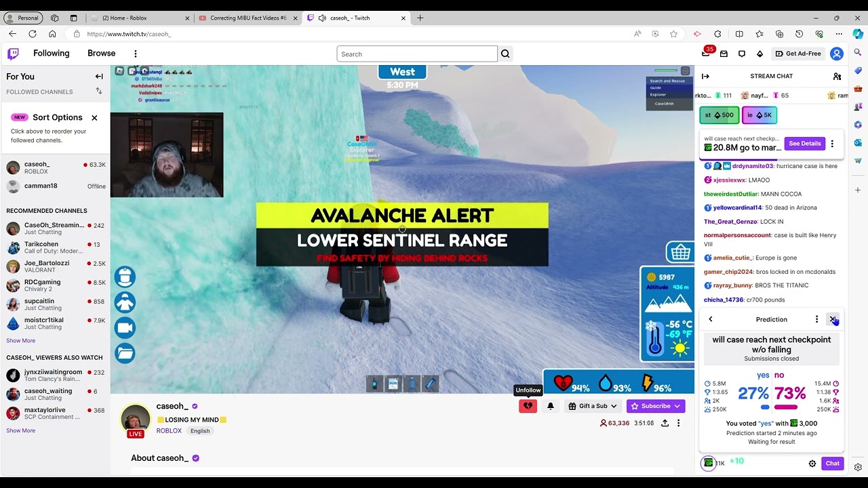Click gift leaderboard badge st 500
The height and width of the screenshot is (488, 868).
point(719,115)
